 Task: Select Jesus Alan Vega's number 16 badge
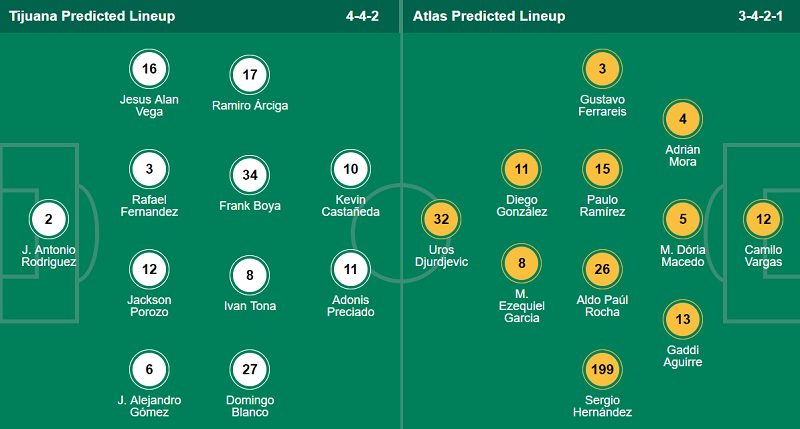pos(149,69)
